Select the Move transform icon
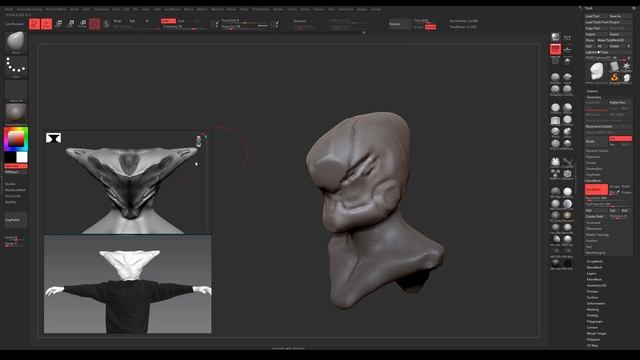This screenshot has height=360, width=640. point(58,24)
